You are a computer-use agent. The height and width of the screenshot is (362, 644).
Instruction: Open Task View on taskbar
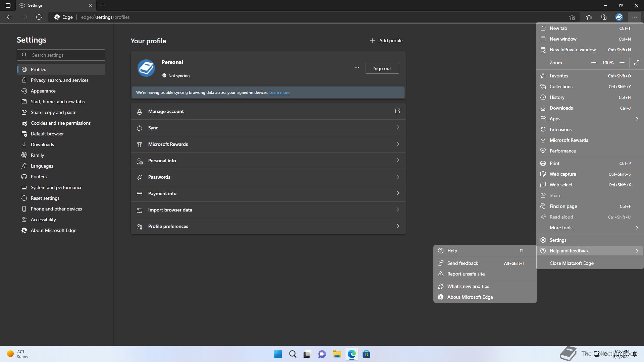pos(307,354)
